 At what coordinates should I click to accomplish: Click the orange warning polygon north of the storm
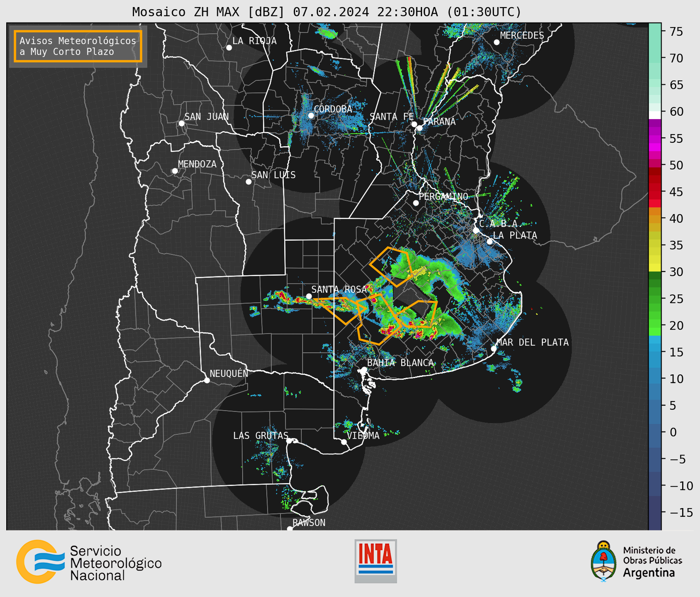[391, 267]
